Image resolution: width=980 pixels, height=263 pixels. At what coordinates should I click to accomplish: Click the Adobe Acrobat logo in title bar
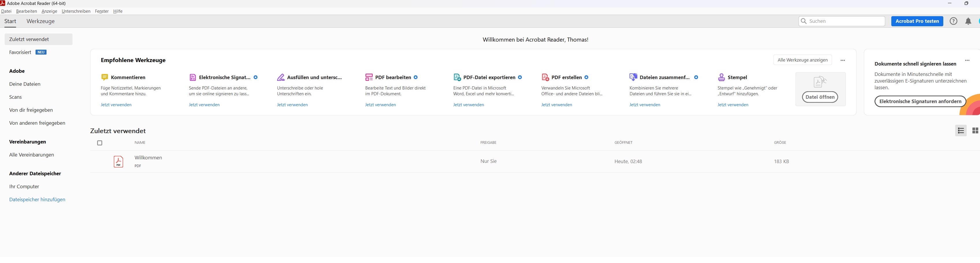[x=3, y=3]
